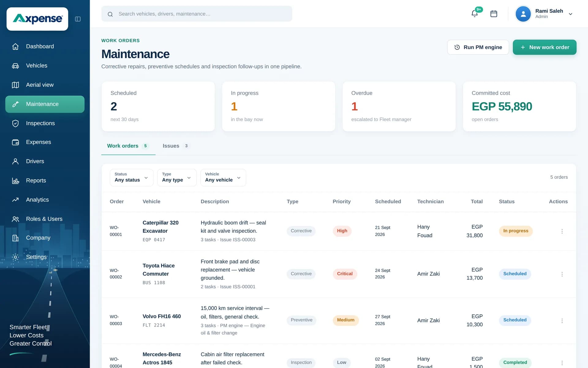Open the Type filter dropdown

[177, 178]
